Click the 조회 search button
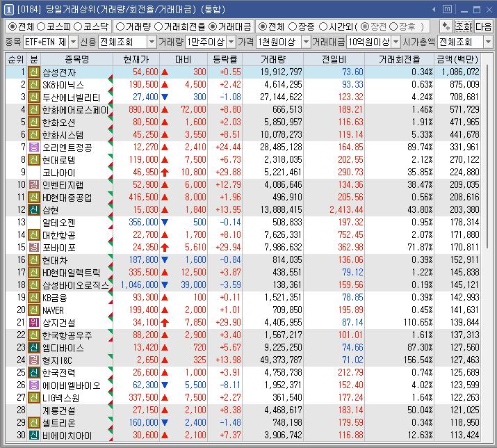Image resolution: width=497 pixels, height=448 pixels. pyautogui.click(x=464, y=26)
